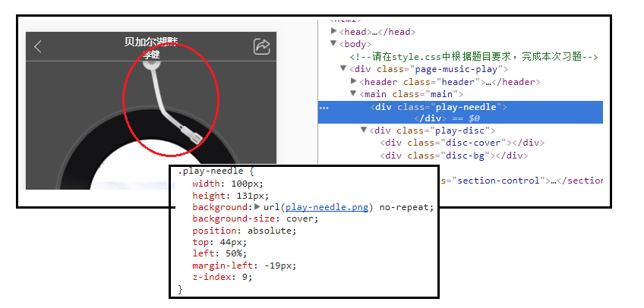Expand the background url shorthand triangle
This screenshot has width=644, height=308.
click(257, 207)
